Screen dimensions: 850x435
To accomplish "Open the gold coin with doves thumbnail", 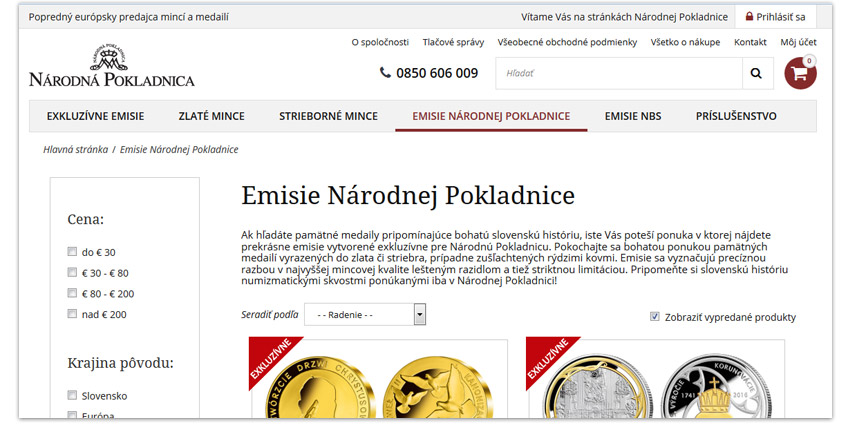I will [x=439, y=388].
